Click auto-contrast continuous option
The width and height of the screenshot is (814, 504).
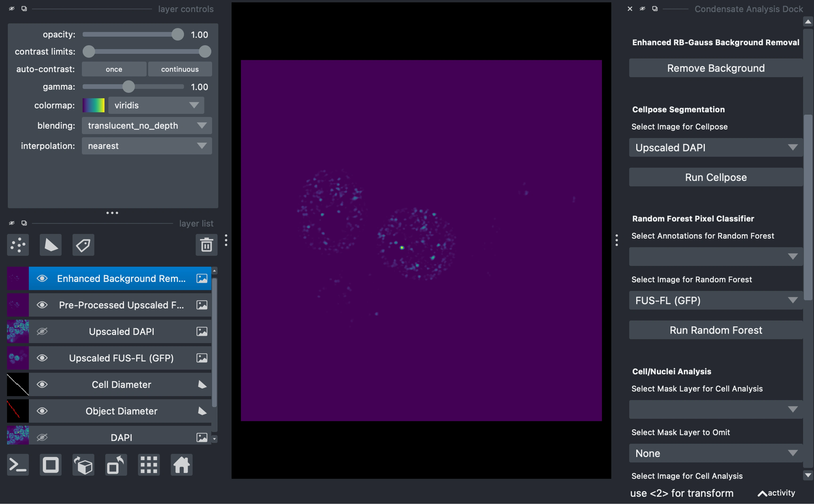click(x=180, y=69)
